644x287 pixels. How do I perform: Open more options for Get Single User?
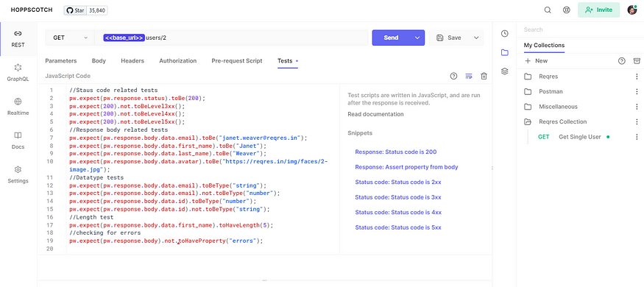tap(637, 137)
